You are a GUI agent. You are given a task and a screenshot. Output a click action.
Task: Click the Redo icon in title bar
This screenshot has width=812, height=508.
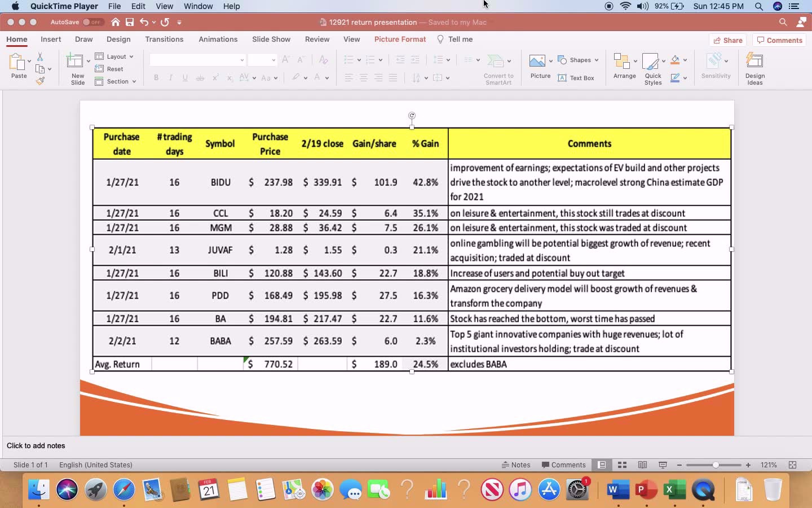pos(165,22)
